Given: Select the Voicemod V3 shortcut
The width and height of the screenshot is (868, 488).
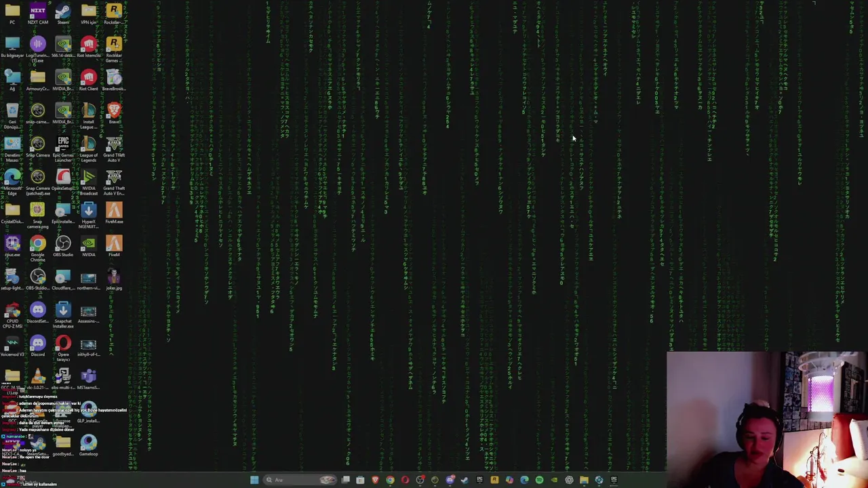Looking at the screenshot, I should pyautogui.click(x=12, y=346).
